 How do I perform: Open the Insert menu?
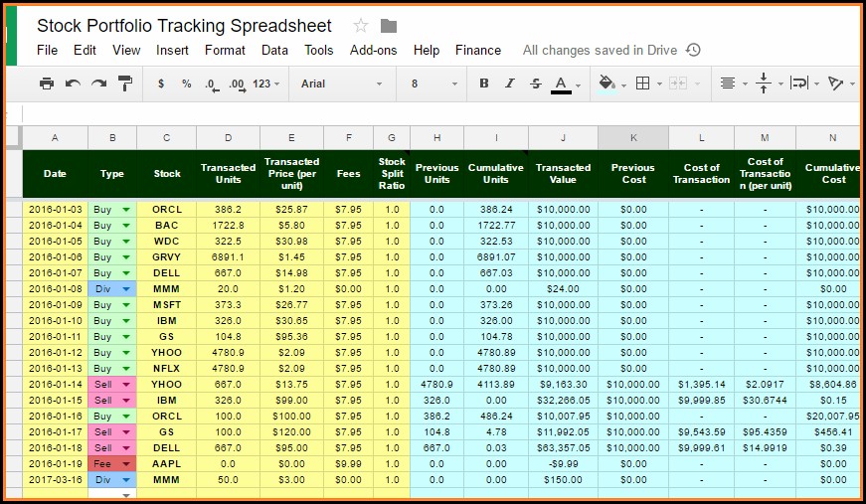pyautogui.click(x=172, y=51)
